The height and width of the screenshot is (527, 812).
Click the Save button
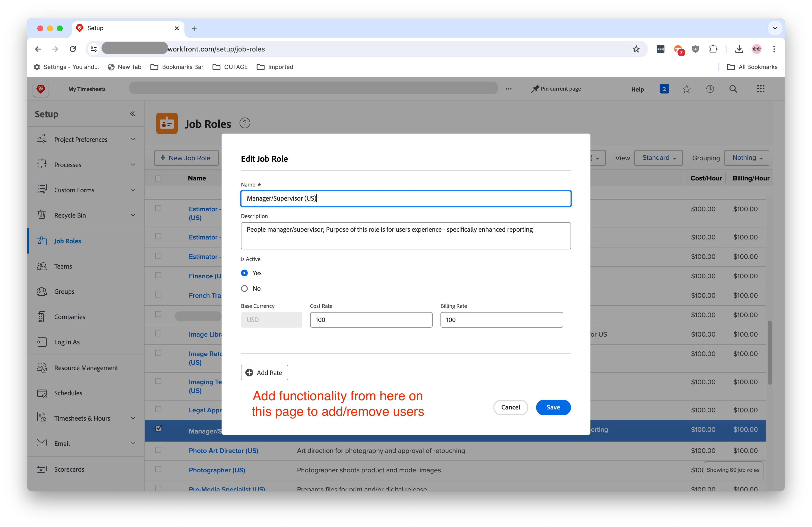click(553, 407)
